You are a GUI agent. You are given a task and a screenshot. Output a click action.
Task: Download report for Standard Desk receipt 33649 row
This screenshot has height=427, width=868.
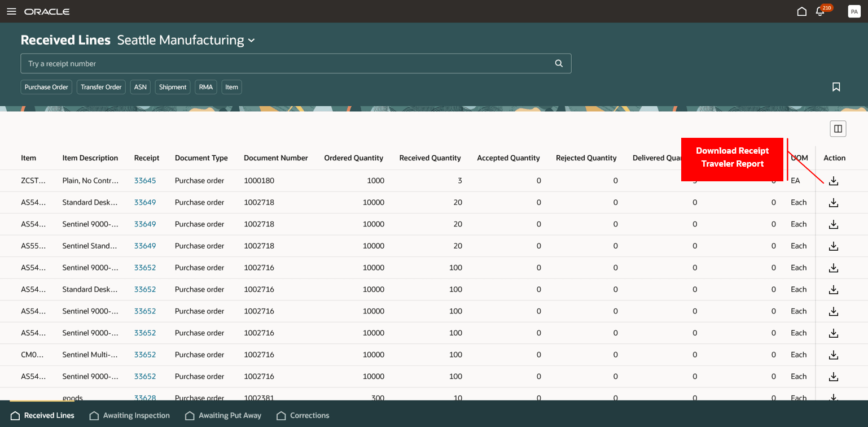pos(833,202)
